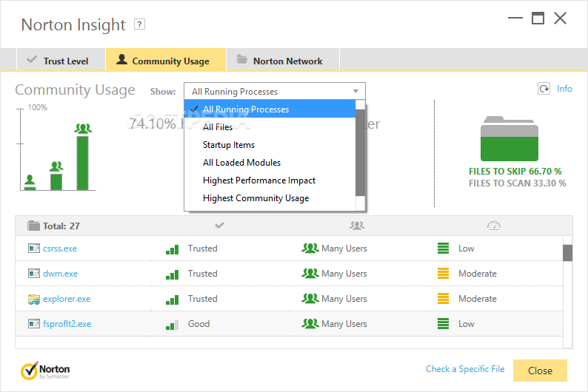588x392 pixels.
Task: Sort by the trust checkmark column header
Action: tap(219, 226)
